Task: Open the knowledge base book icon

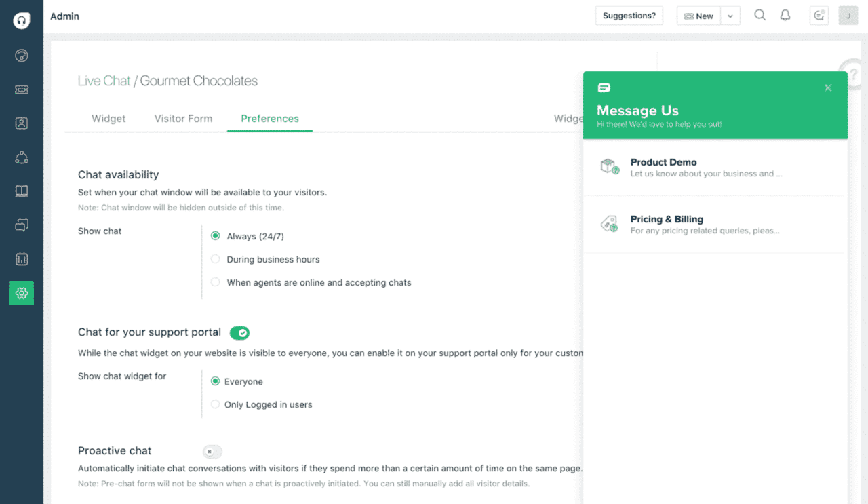Action: tap(22, 191)
